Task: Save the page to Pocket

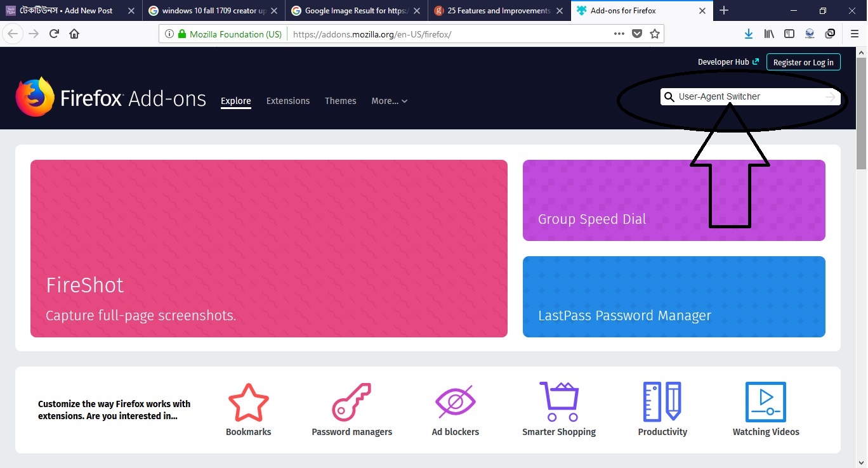Action: (637, 34)
